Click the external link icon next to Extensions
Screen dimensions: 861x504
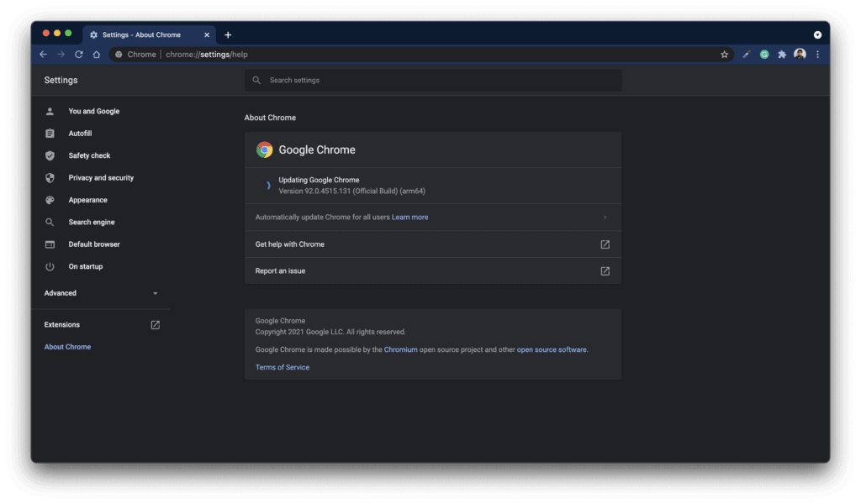coord(156,325)
